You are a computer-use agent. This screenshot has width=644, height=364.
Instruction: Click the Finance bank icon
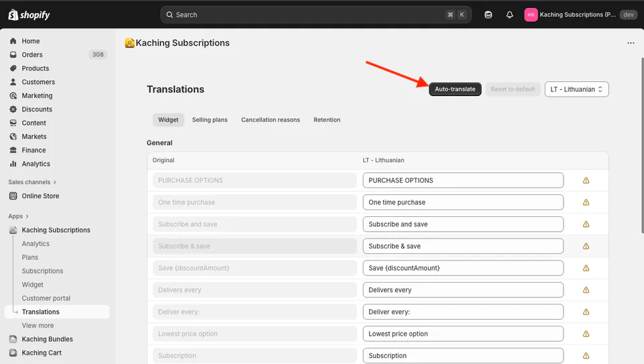(x=13, y=150)
